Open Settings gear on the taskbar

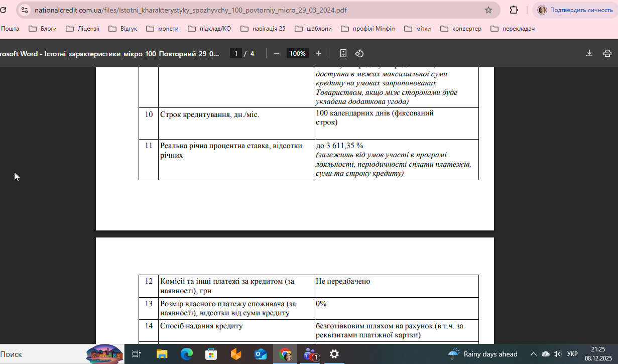pos(334,354)
